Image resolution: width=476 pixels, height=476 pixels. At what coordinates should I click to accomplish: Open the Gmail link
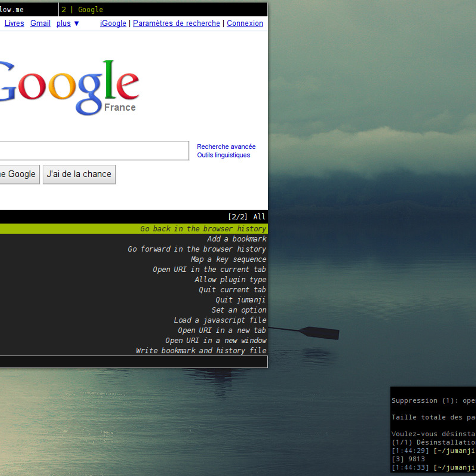[x=40, y=23]
